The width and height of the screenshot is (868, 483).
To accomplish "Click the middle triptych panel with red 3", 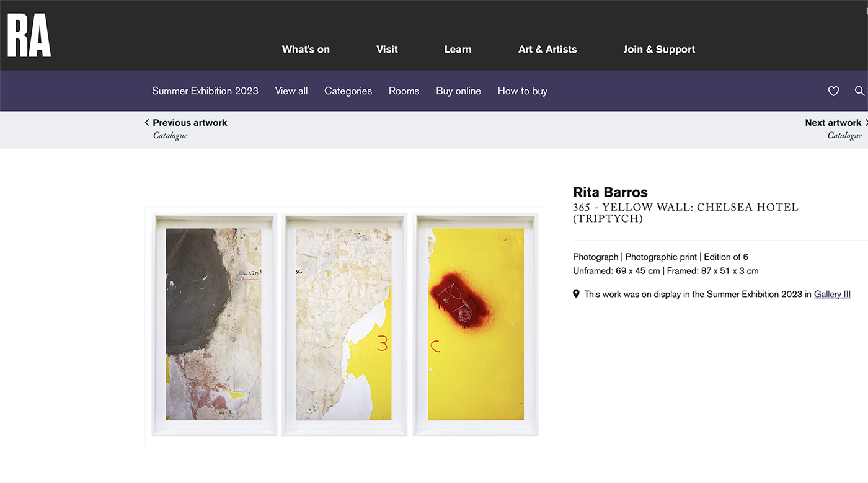I will coord(345,325).
